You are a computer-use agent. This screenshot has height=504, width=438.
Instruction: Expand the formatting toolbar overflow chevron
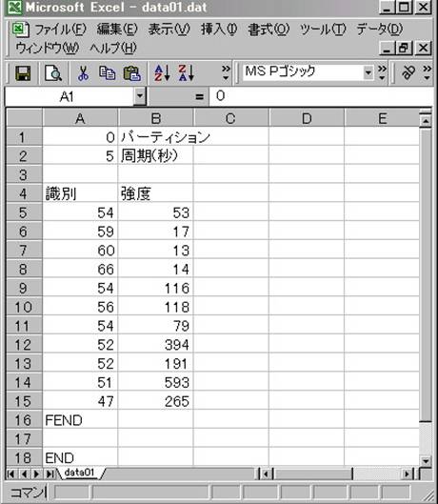[382, 73]
